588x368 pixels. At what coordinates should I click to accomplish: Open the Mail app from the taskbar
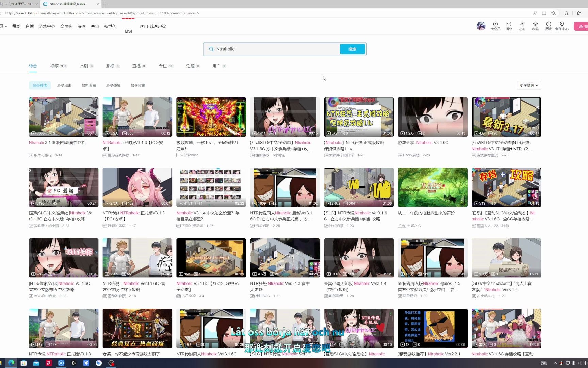[x=36, y=363]
